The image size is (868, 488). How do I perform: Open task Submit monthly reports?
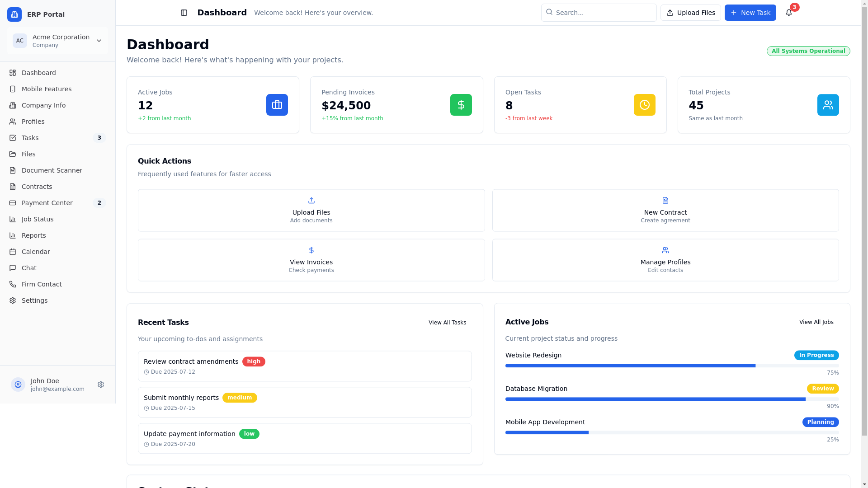(305, 402)
